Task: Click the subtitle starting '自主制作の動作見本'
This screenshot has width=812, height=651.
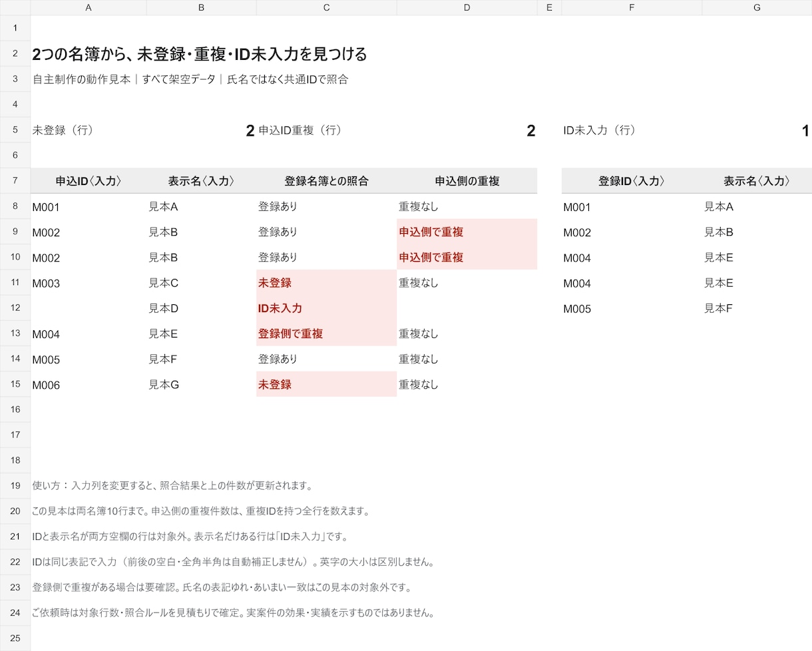Action: (x=190, y=79)
